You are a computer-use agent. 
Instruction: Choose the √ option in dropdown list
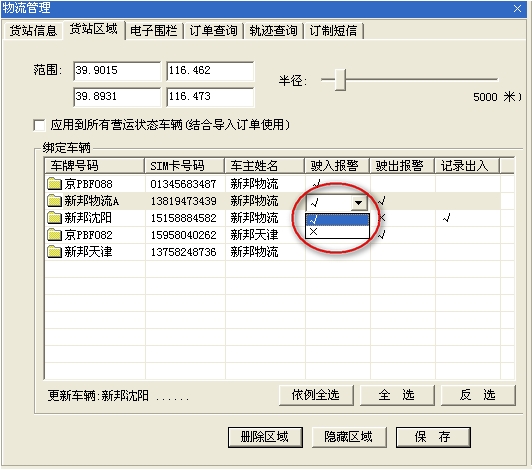coord(337,220)
